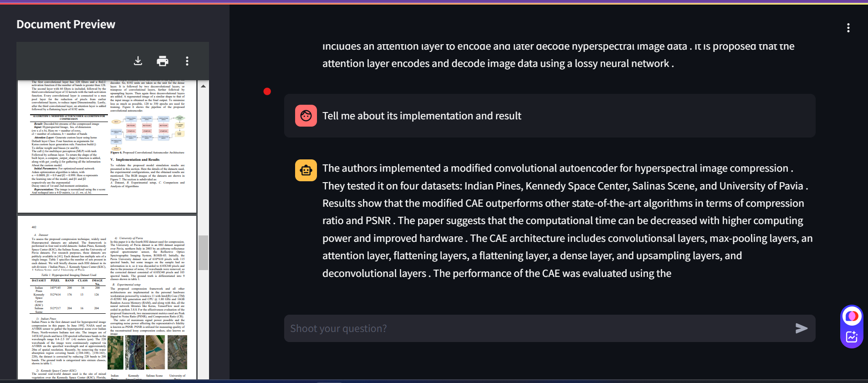
Task: Download the document as PDF
Action: tap(138, 61)
